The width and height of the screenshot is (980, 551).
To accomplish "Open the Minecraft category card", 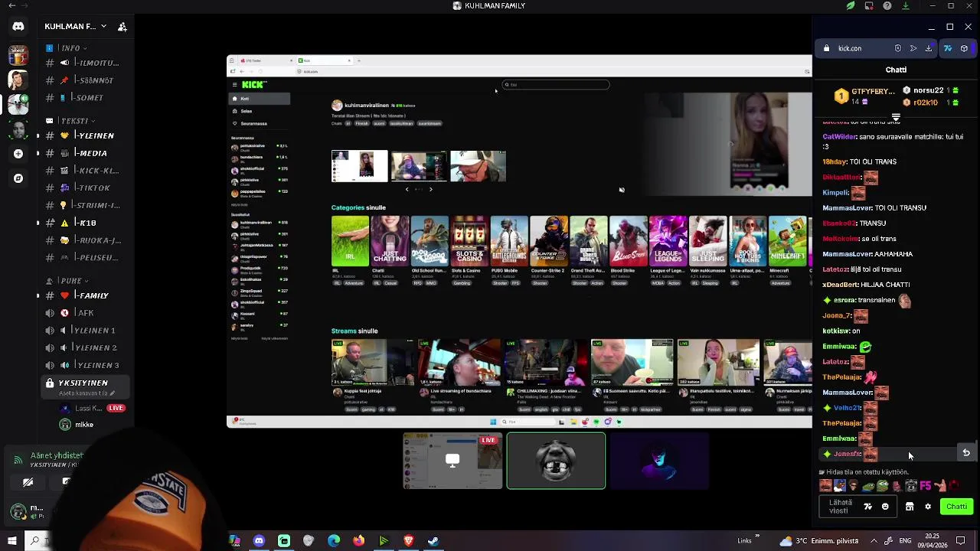I will pyautogui.click(x=787, y=251).
